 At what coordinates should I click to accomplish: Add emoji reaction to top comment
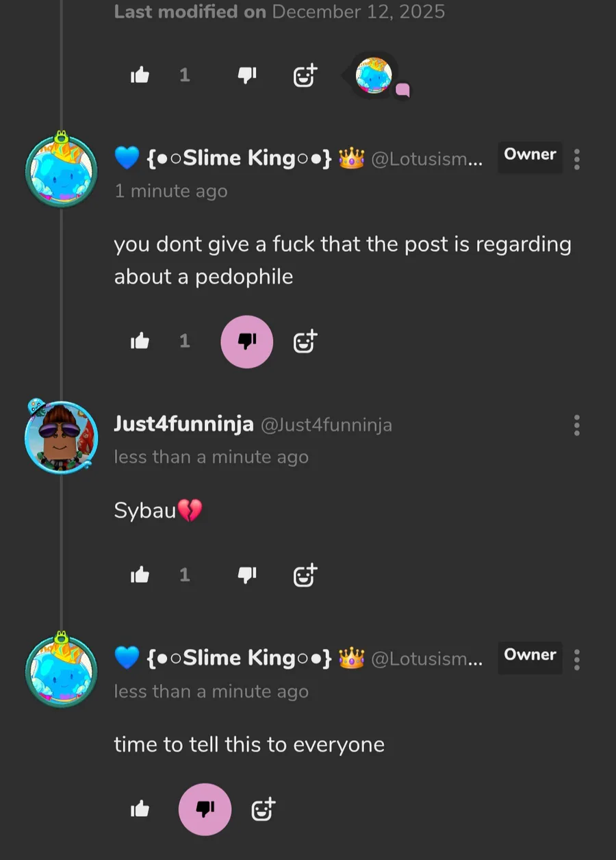tap(305, 75)
